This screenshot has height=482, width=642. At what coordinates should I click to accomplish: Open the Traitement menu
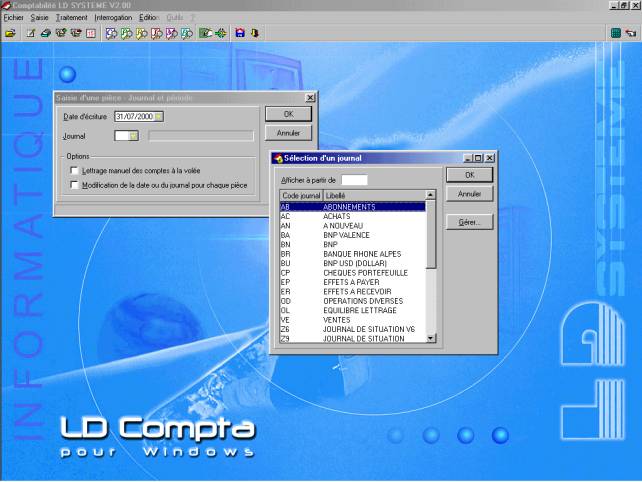click(x=71, y=18)
